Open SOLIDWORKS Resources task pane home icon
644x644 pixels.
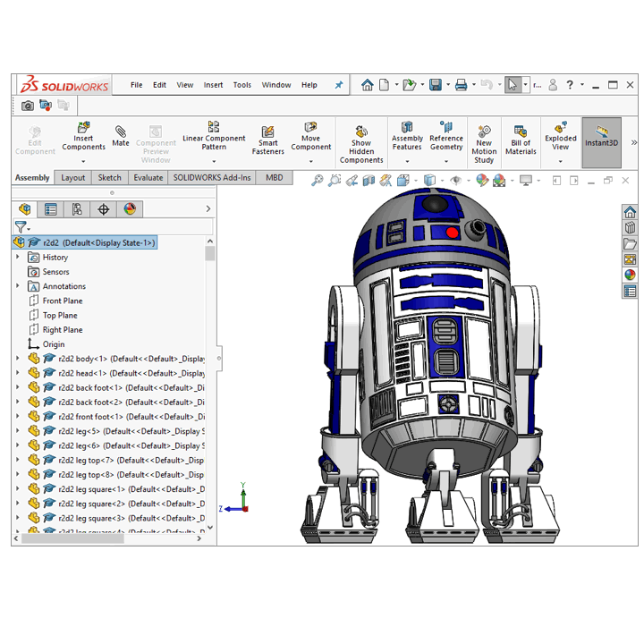pos(630,212)
